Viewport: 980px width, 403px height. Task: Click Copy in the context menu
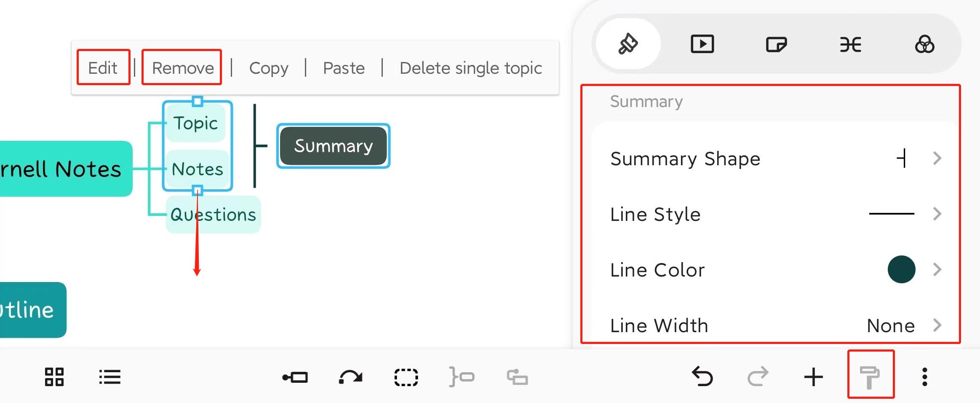(x=269, y=67)
